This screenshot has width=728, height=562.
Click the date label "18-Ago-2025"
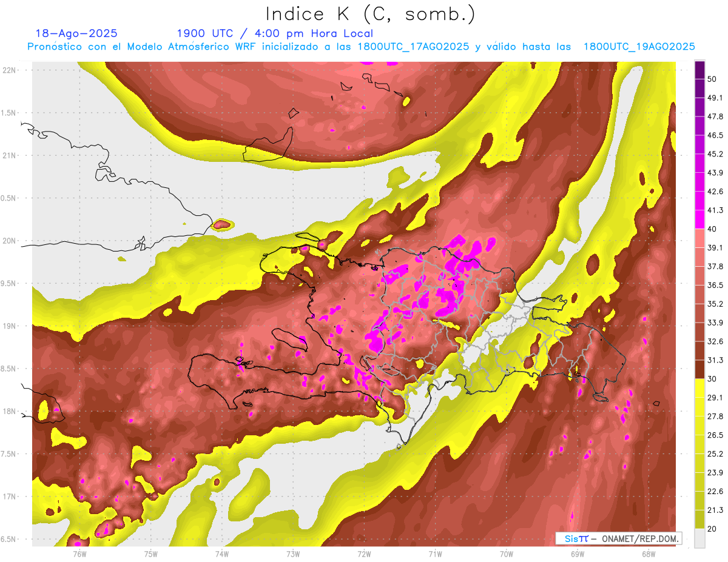point(76,34)
